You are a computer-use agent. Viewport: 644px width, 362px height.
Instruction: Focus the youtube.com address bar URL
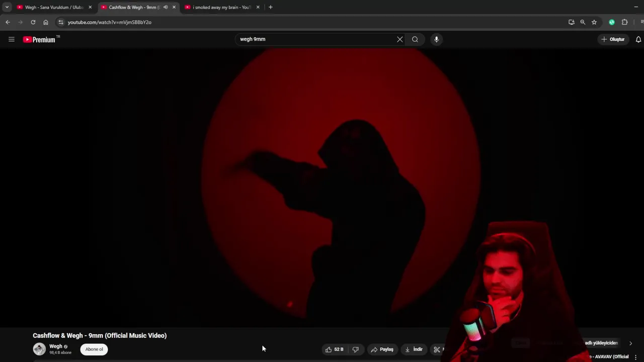[110, 22]
